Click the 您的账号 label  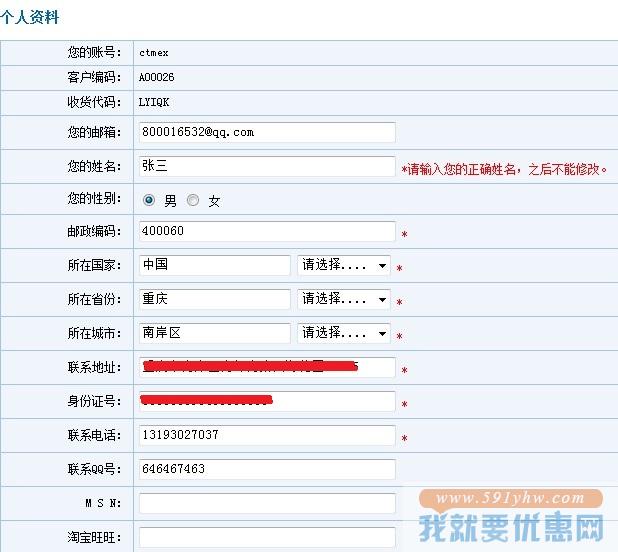(94, 52)
